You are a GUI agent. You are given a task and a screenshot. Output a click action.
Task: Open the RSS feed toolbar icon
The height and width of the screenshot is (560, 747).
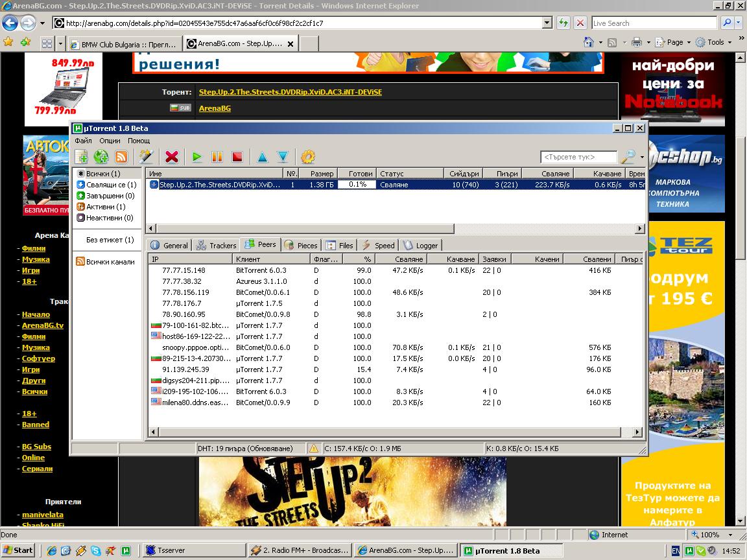coord(121,157)
